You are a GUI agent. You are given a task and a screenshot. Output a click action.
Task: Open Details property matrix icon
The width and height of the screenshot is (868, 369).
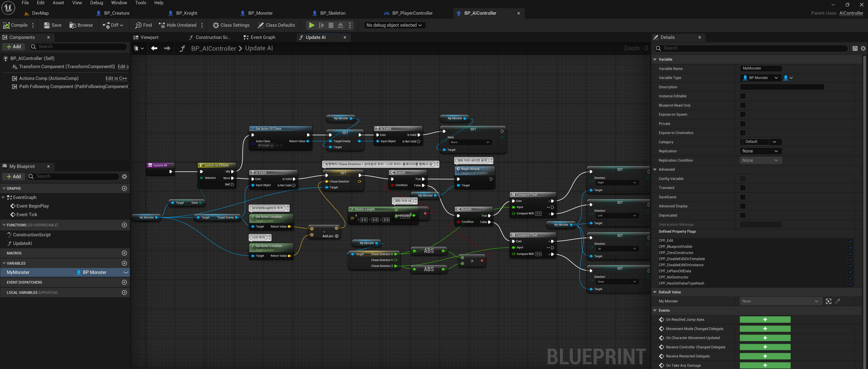click(855, 48)
